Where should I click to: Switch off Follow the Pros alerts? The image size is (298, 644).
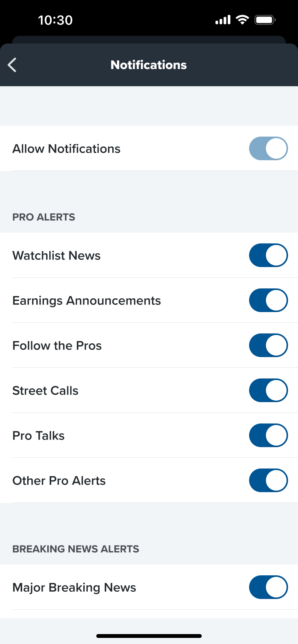268,345
